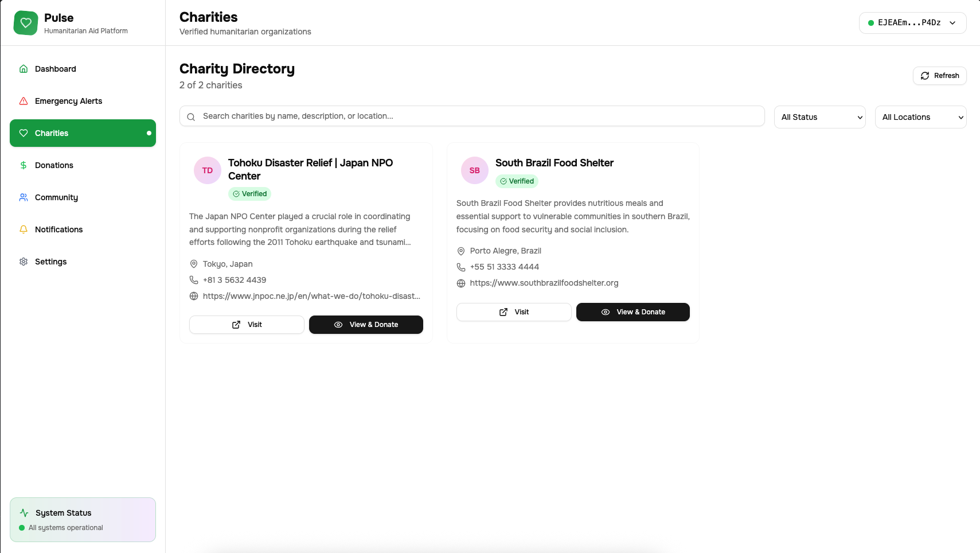The width and height of the screenshot is (980, 553).
Task: Expand the All Locations dropdown
Action: (920, 117)
